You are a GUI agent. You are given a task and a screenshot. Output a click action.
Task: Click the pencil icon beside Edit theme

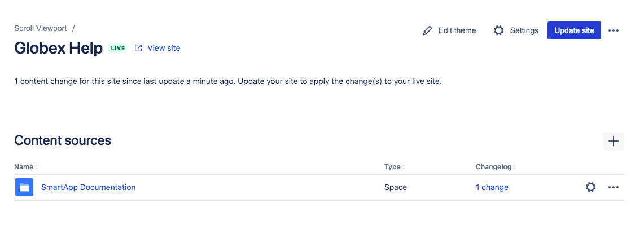(x=427, y=30)
